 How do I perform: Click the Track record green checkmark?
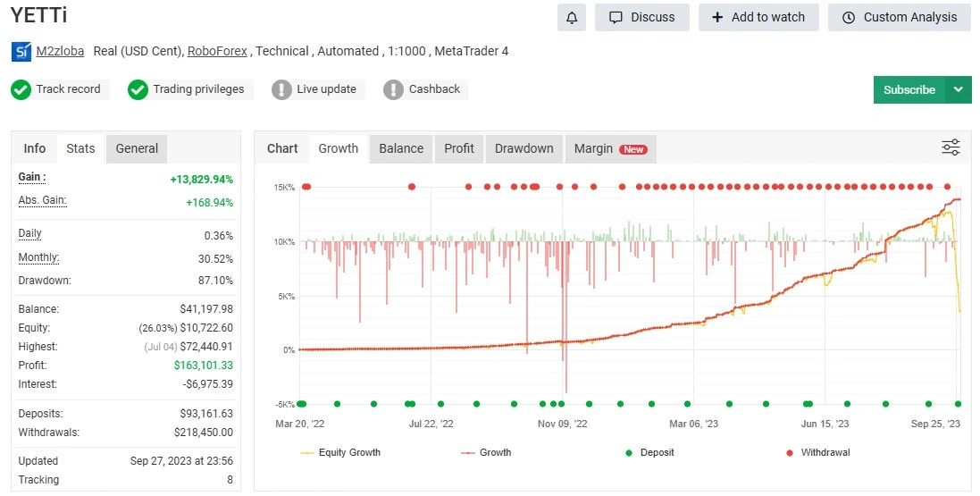click(21, 89)
